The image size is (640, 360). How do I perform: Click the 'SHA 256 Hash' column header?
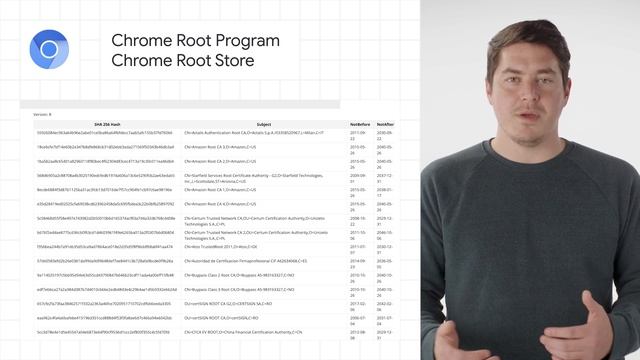(x=107, y=124)
